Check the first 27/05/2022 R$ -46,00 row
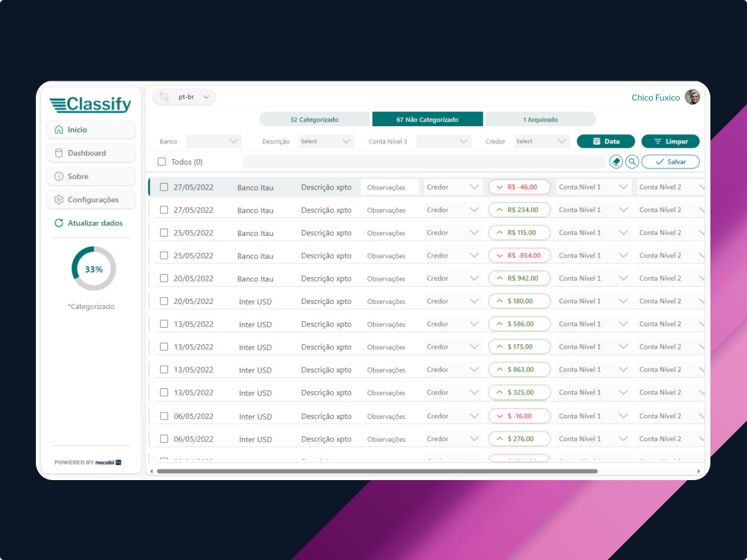Screen dimensions: 747x560 pos(164,187)
